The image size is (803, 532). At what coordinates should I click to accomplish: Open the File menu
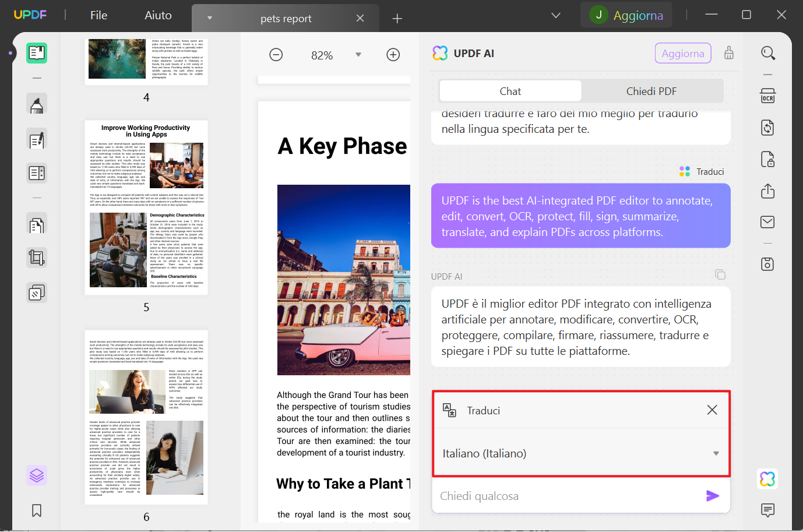click(98, 15)
